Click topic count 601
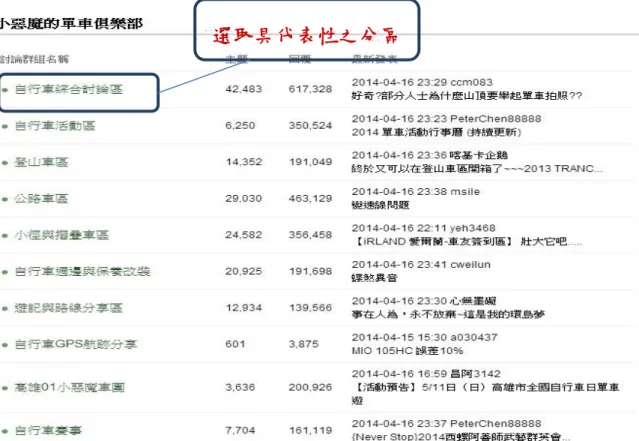This screenshot has width=639, height=441. coord(235,344)
